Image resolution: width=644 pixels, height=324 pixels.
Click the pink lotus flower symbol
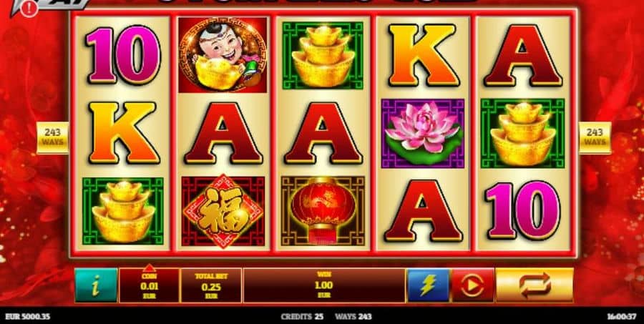[x=423, y=133]
